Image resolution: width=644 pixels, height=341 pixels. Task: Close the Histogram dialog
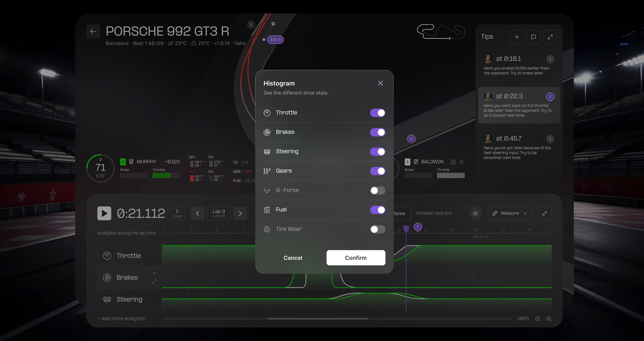coord(380,83)
